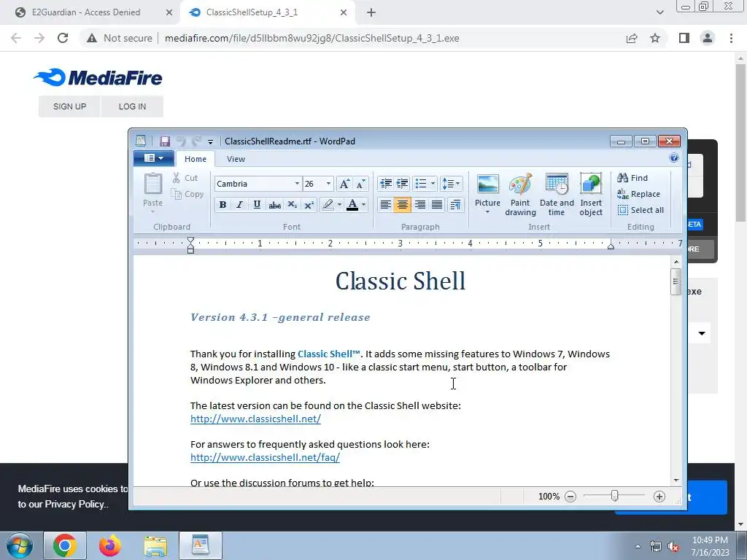Image resolution: width=747 pixels, height=560 pixels.
Task: Click Increase indent button
Action: (402, 183)
